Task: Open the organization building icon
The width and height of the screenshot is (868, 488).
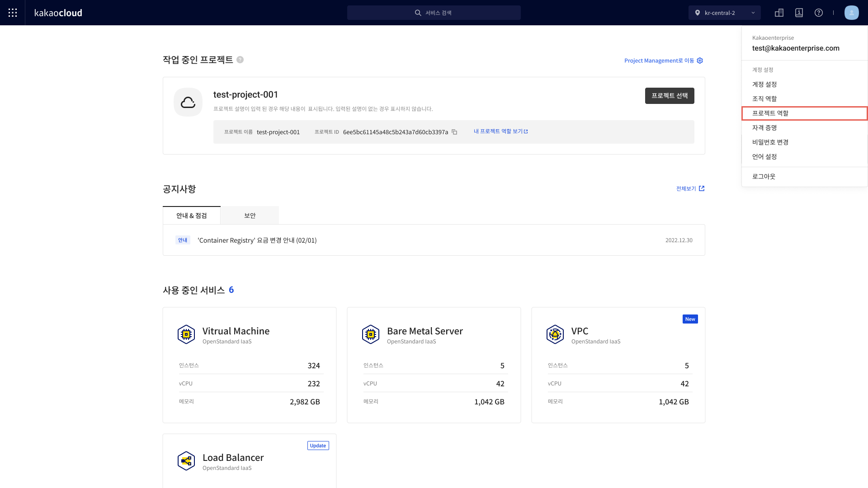Action: [x=779, y=13]
